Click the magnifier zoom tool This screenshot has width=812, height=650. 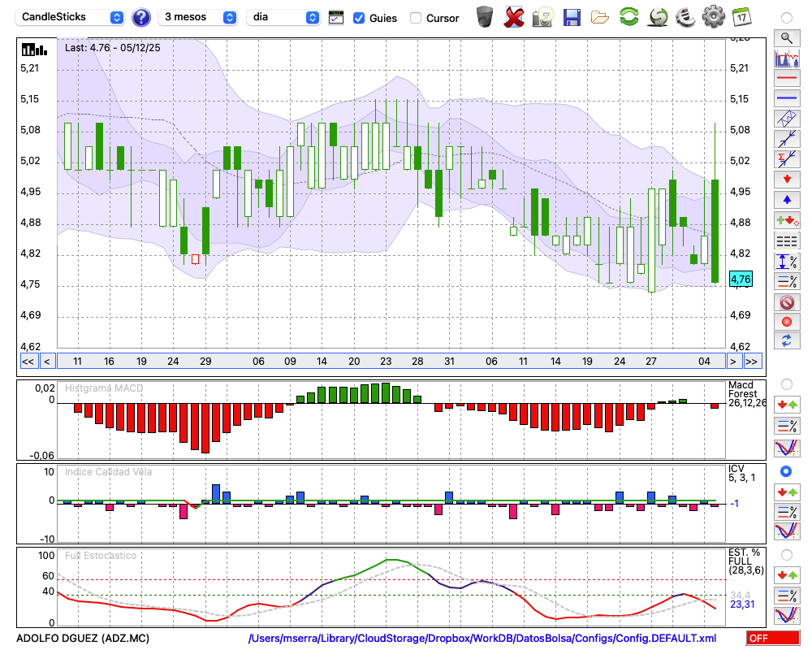(x=786, y=37)
